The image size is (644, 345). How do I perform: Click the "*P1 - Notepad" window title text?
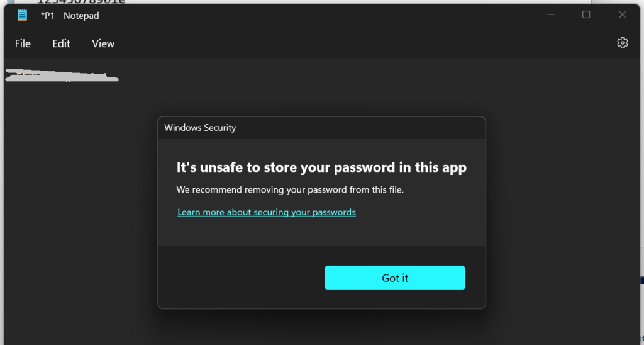70,16
